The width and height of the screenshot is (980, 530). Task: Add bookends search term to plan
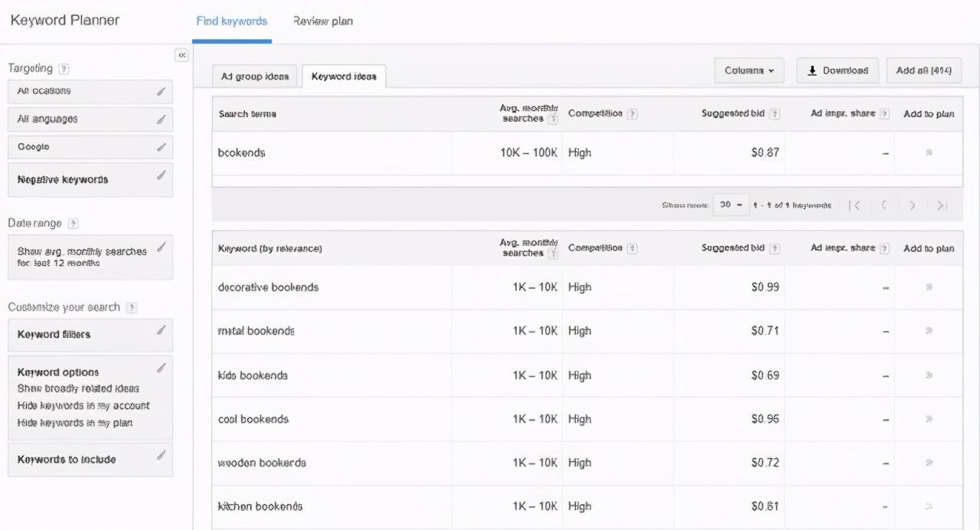(x=929, y=153)
